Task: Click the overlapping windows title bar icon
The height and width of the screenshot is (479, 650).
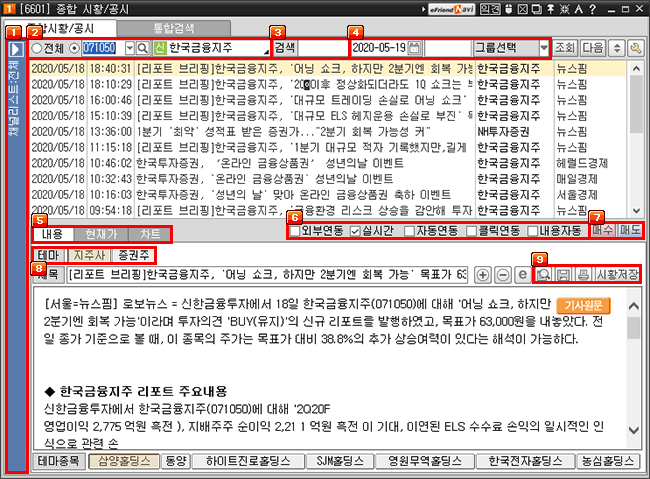Action: click(536, 9)
